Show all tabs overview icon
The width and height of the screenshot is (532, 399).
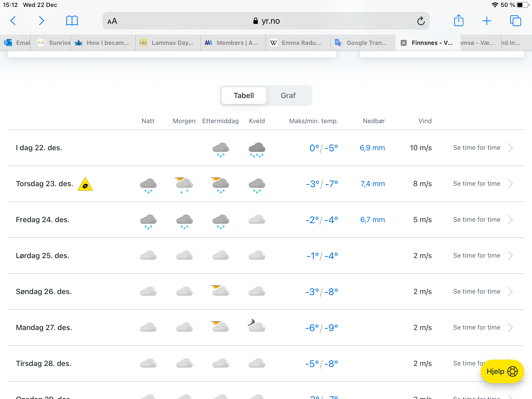(515, 21)
